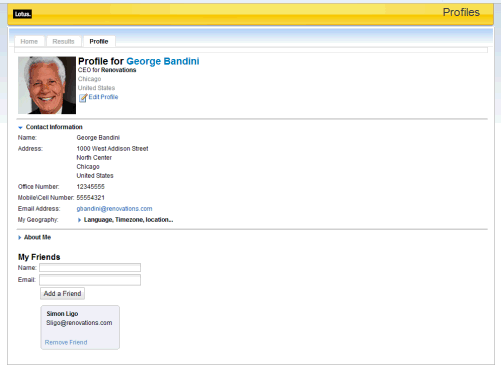Screen dimensions: 501x377
Task: Collapse the Contact Information section
Action: pos(20,127)
